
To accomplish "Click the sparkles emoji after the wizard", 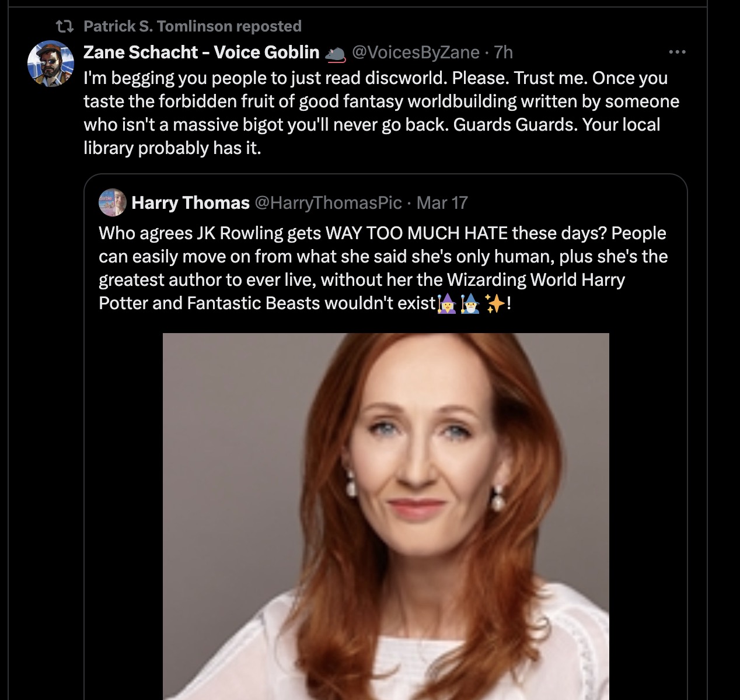I will point(495,303).
